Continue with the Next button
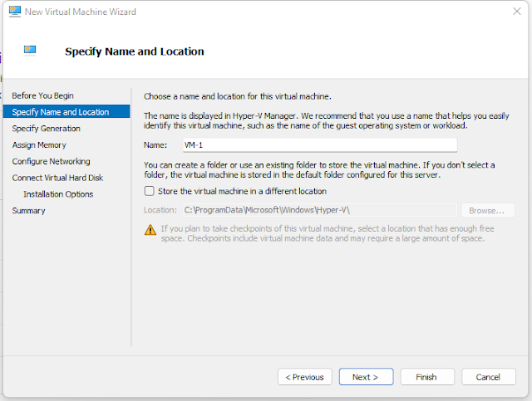Viewport: 532px width, 401px height. pyautogui.click(x=366, y=377)
